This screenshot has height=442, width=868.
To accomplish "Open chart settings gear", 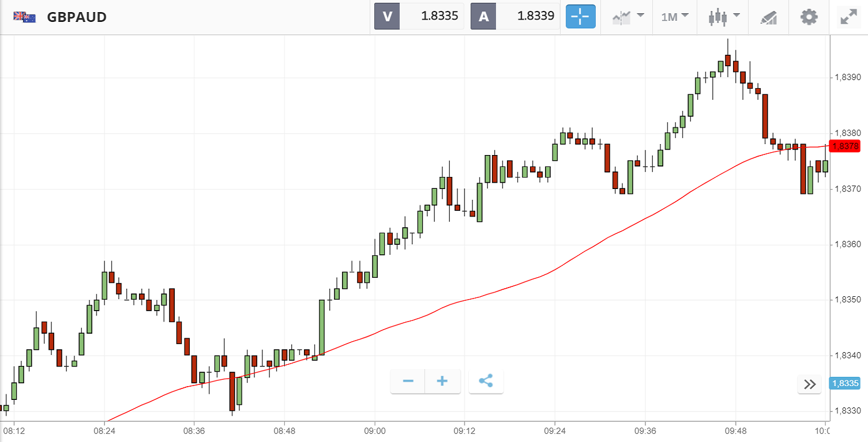I will [x=809, y=17].
